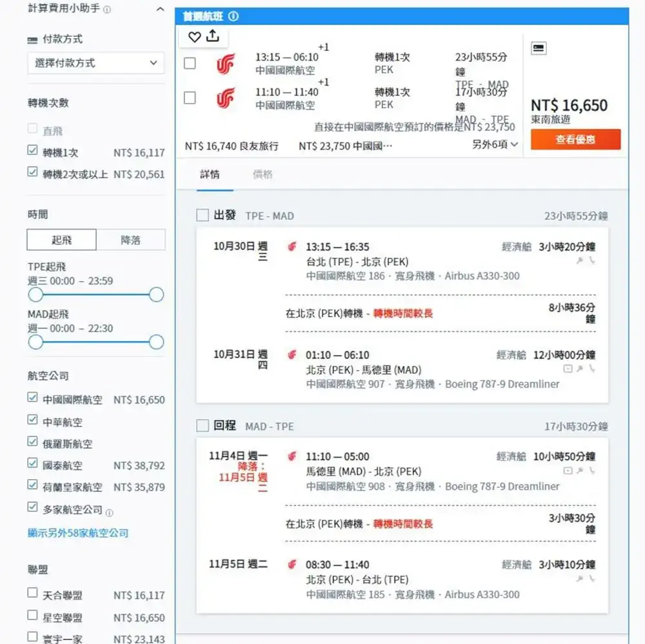
Task: Click the 東南旅遊 provider name
Action: coord(550,120)
